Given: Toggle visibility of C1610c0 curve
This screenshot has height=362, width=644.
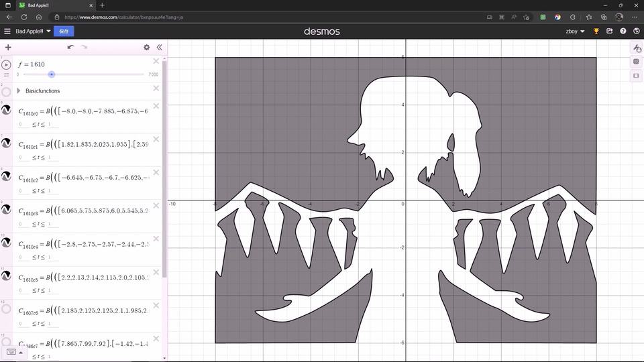Looking at the screenshot, I should 6,110.
